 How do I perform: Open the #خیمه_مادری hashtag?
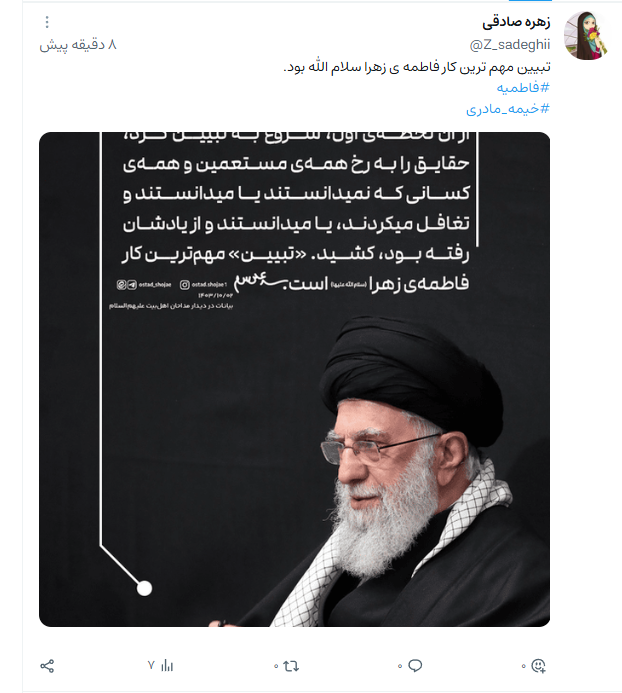click(508, 108)
